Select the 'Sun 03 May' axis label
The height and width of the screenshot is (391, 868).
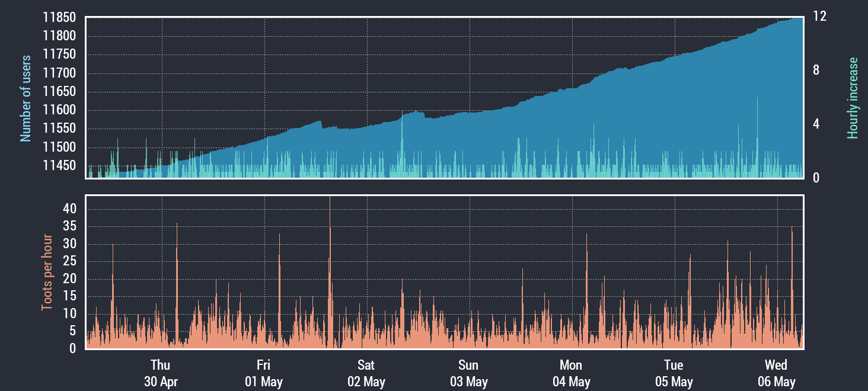point(468,373)
